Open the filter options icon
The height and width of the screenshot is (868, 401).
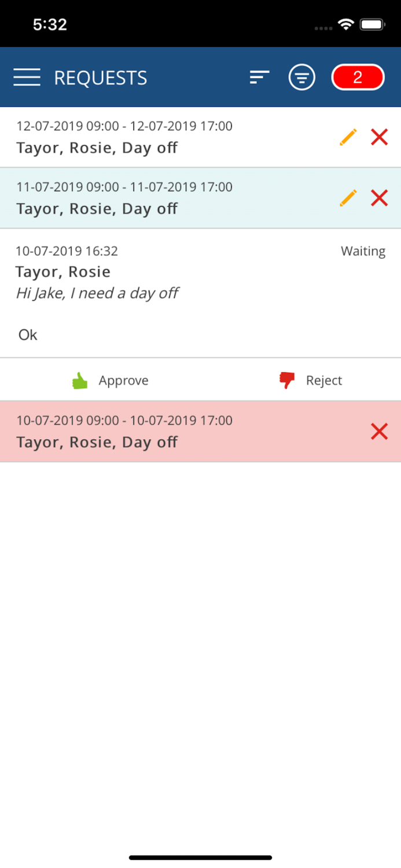tap(301, 76)
